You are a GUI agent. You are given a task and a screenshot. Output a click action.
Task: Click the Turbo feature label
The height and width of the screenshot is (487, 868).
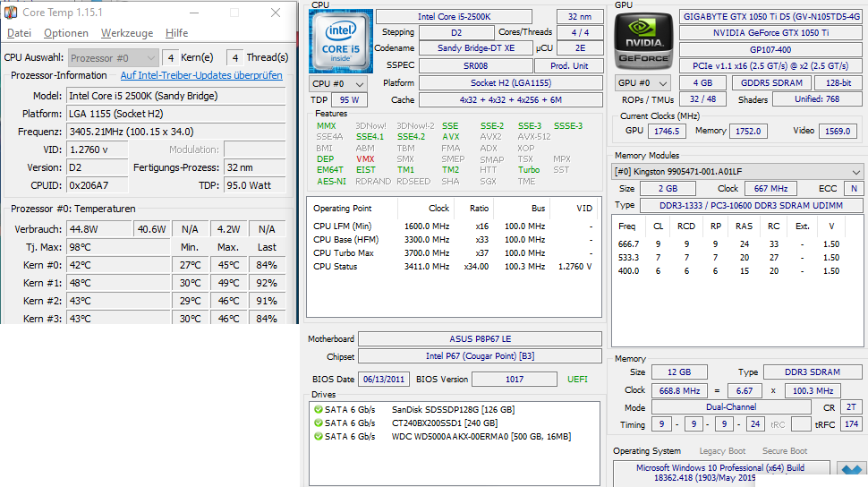click(x=529, y=170)
